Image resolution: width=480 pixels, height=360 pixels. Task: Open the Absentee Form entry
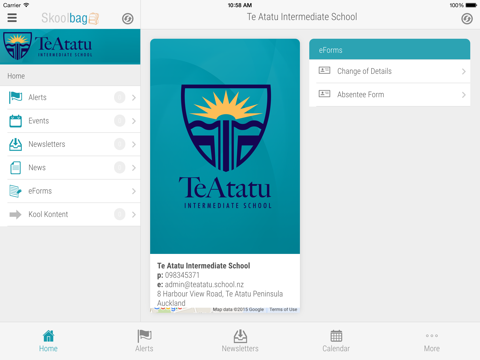point(390,95)
